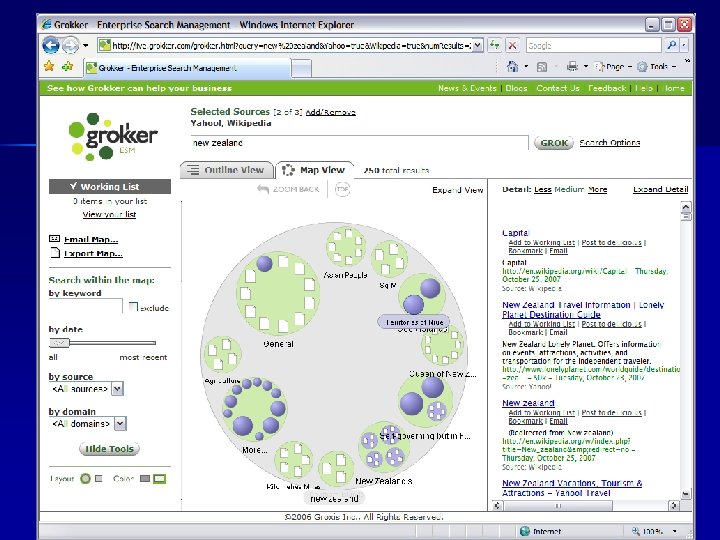Open the by domain All domains dropdown
720x540 pixels.
(x=120, y=423)
